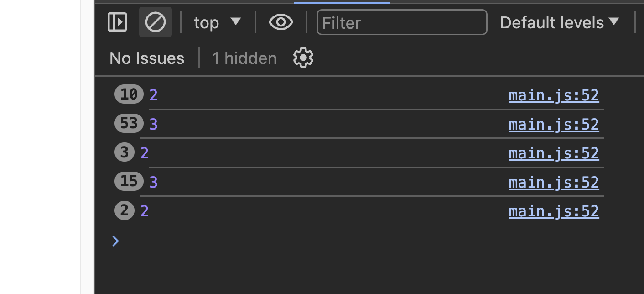Click the repeat count badge showing 53
The image size is (644, 294).
pos(129,123)
